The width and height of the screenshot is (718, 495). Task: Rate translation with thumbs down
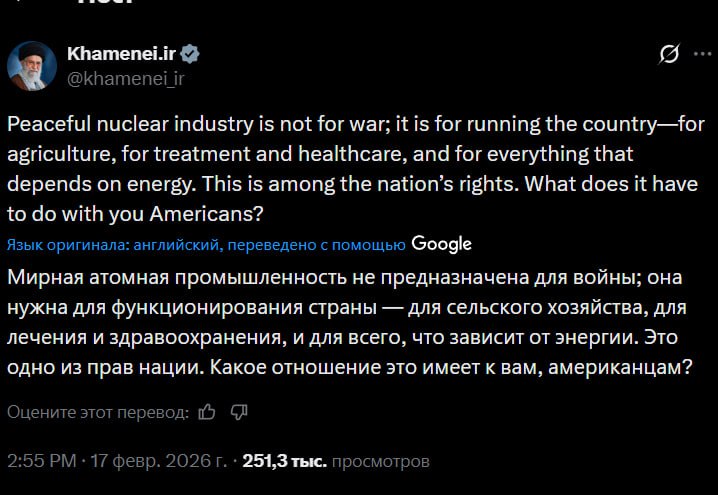point(238,411)
